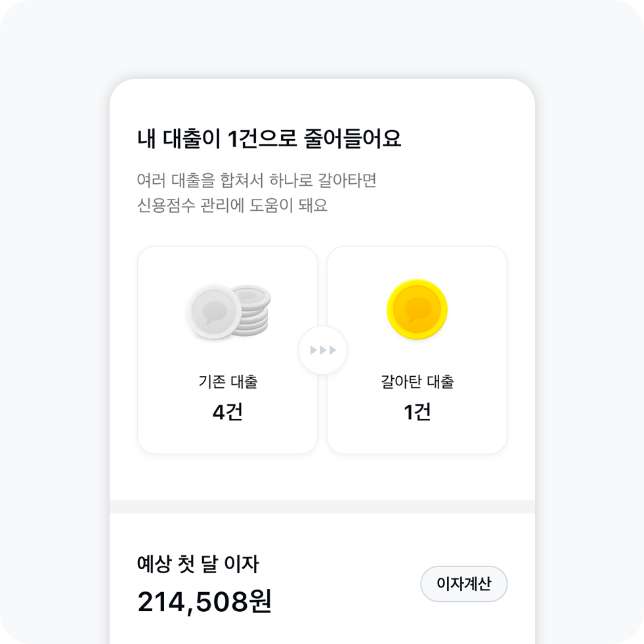This screenshot has height=644, width=644.
Task: Tap the front silver coin icon
Action: [214, 312]
